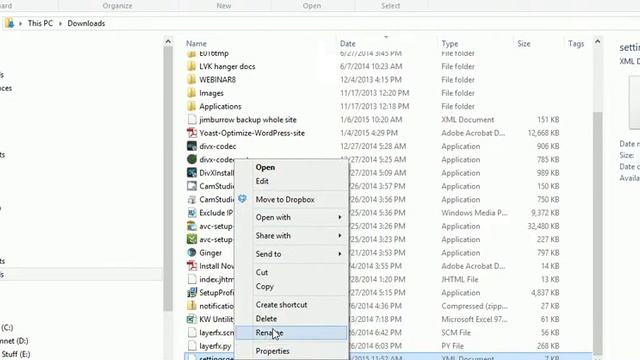Open dropdown arrow before This PC breadcrumb

[x=20, y=24]
